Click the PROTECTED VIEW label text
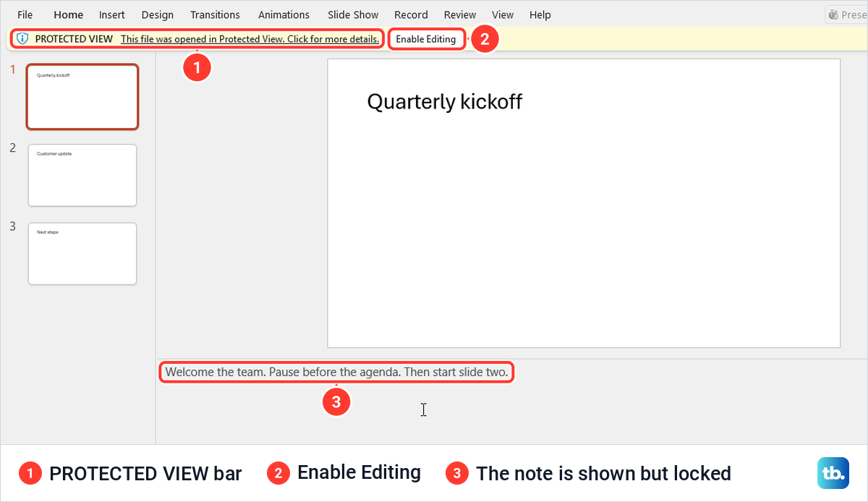Image resolution: width=868 pixels, height=502 pixels. [x=74, y=39]
